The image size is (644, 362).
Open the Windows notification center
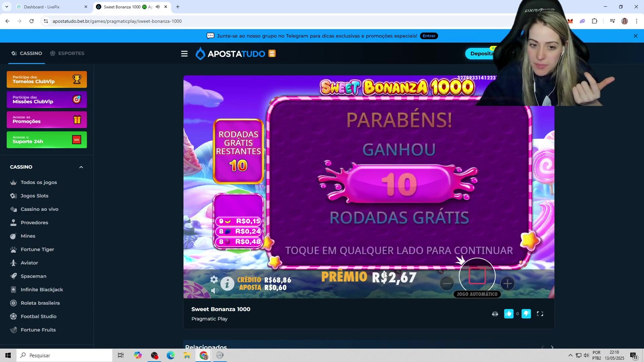click(634, 355)
